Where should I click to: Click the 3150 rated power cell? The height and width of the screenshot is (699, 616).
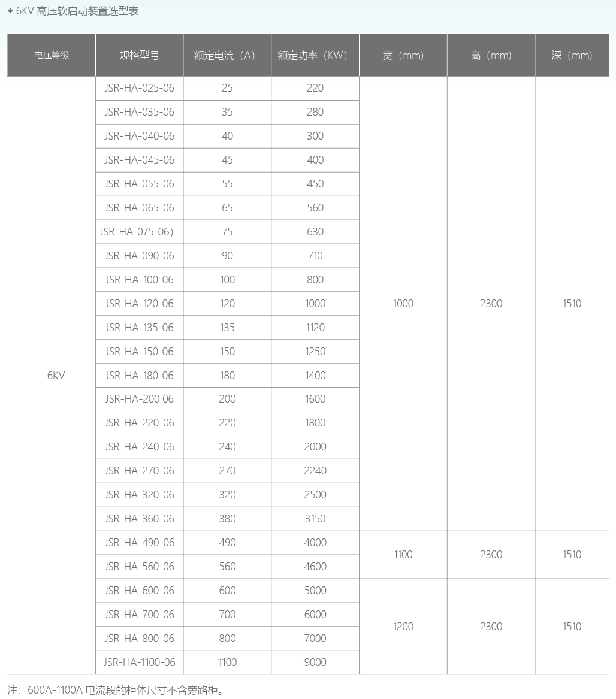(315, 519)
